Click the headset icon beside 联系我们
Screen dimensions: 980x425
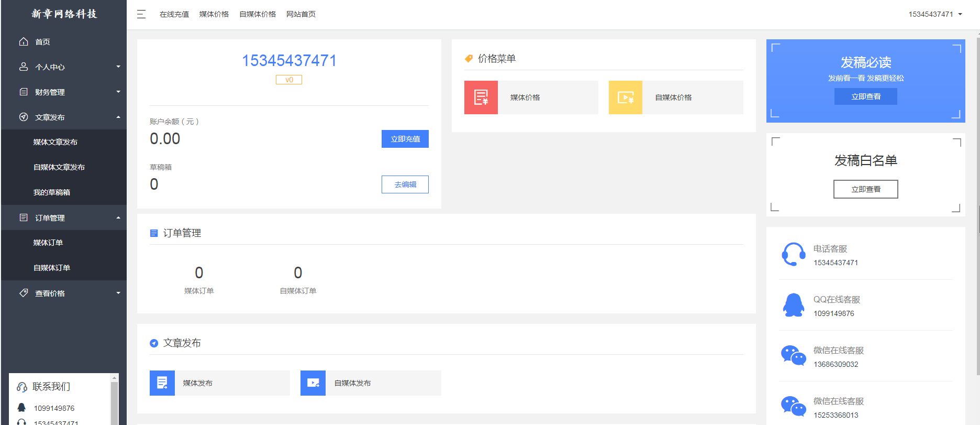(x=22, y=387)
